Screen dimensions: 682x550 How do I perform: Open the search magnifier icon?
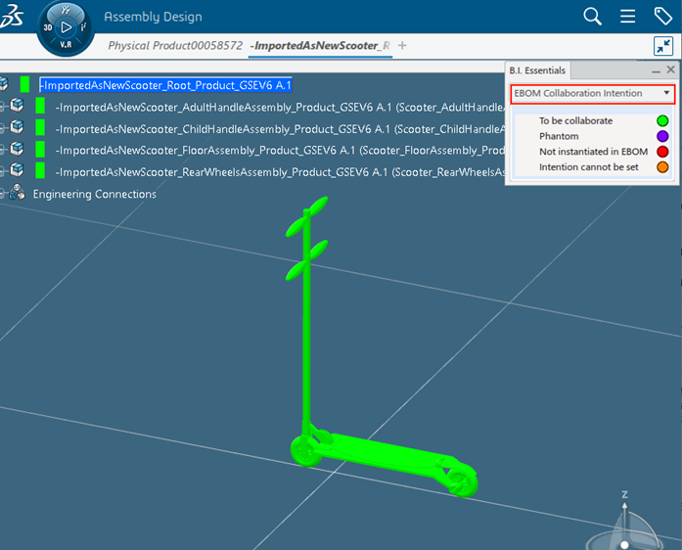pyautogui.click(x=592, y=16)
